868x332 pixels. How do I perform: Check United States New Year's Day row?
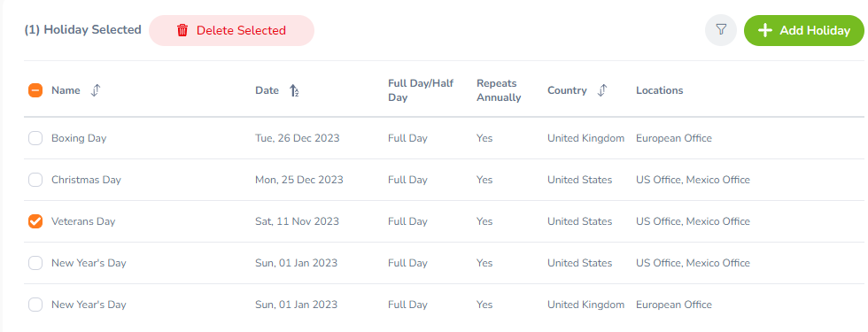35,263
